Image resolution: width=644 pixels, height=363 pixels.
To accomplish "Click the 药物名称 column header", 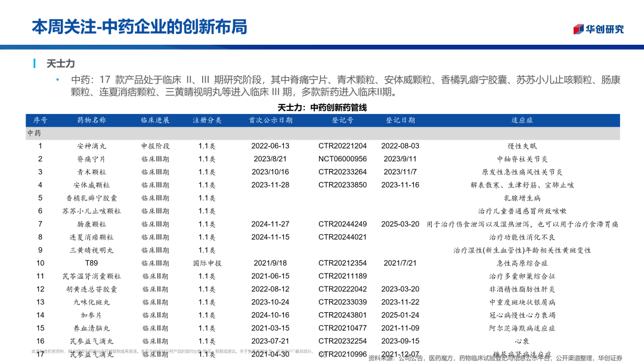I will click(x=92, y=121).
